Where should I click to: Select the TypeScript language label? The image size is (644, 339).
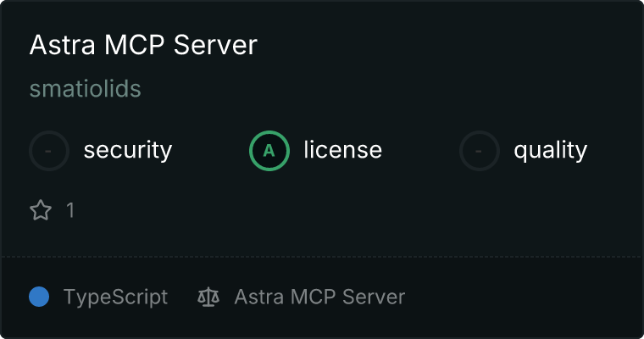pyautogui.click(x=115, y=297)
